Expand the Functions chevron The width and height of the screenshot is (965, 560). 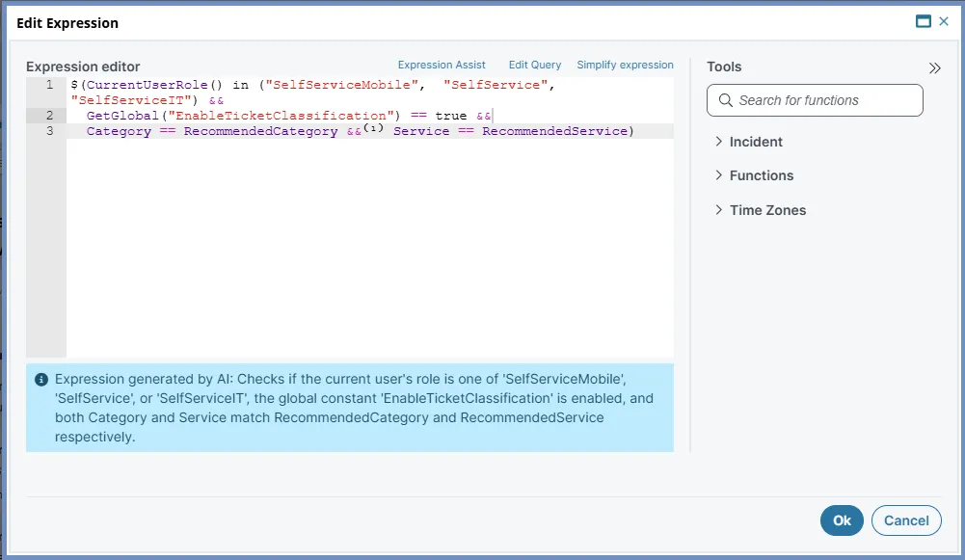click(718, 175)
